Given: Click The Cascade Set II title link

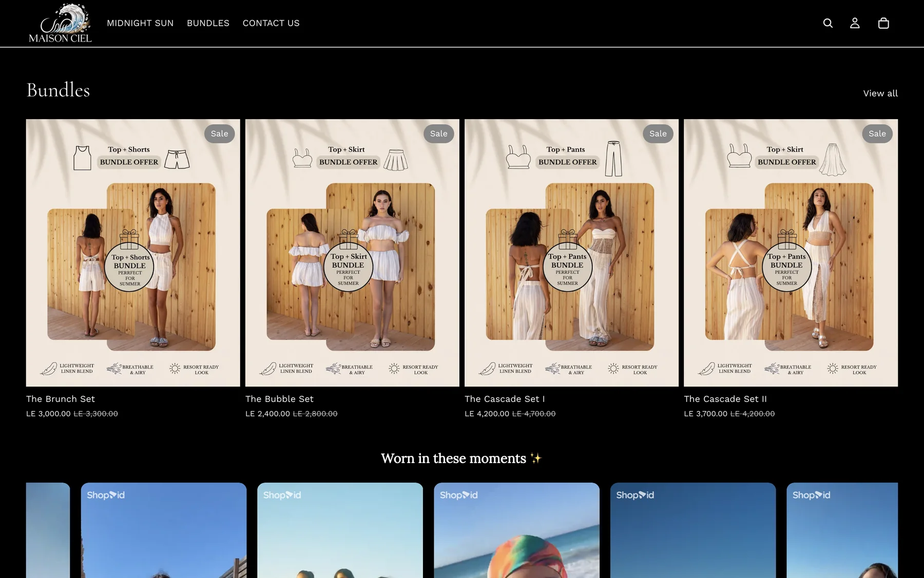Looking at the screenshot, I should (725, 399).
